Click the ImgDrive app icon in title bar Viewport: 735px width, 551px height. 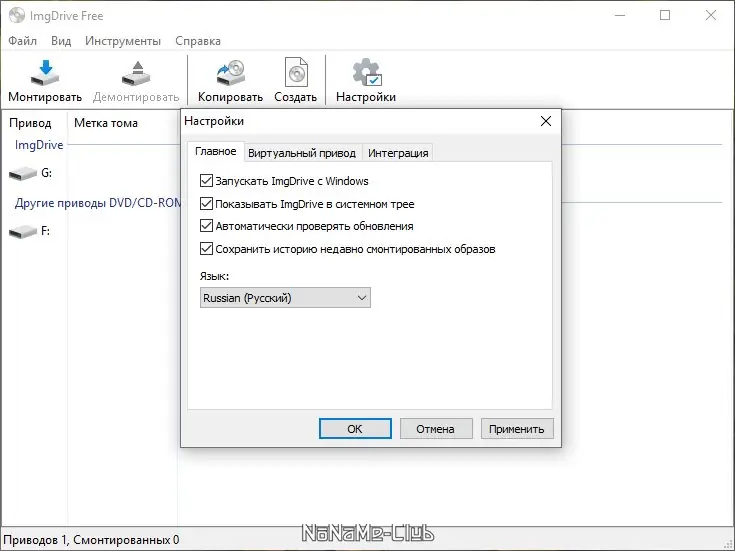pos(17,15)
